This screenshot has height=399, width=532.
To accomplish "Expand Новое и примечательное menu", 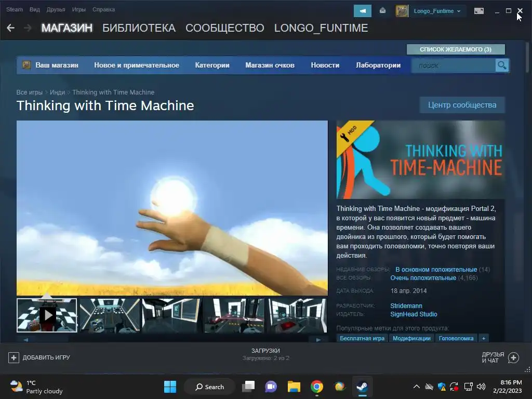I will pos(137,65).
